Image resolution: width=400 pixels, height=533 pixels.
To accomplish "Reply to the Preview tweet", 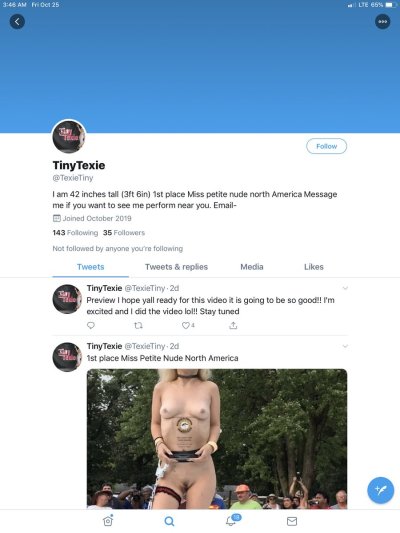I will [x=91, y=325].
